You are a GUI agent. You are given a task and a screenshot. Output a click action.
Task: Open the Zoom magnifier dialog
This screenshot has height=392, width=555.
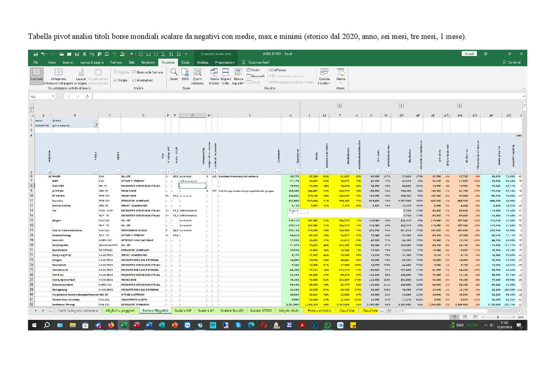point(174,74)
